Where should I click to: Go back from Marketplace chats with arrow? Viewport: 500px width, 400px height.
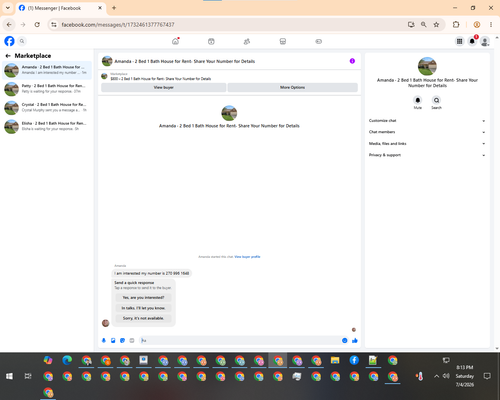[8, 56]
